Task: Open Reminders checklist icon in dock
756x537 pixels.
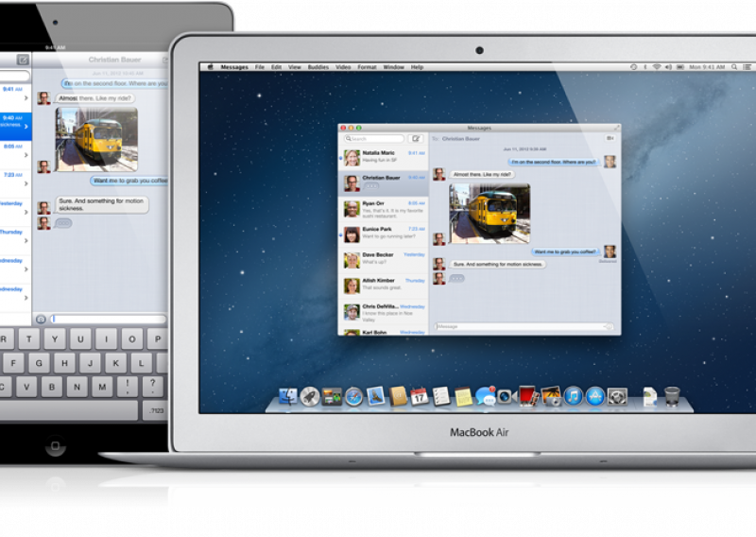Action: (441, 396)
